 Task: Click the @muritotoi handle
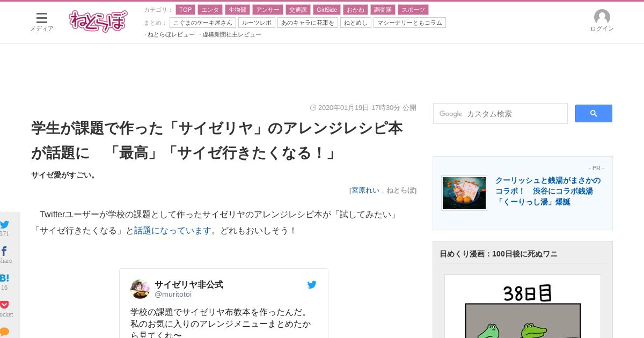(x=173, y=294)
